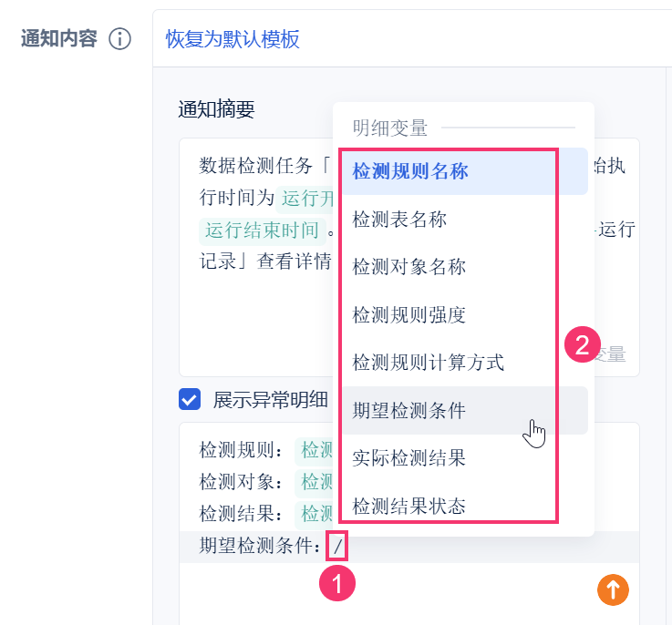Choose 期望检测条件 from the list
This screenshot has height=625, width=672.
[x=465, y=410]
